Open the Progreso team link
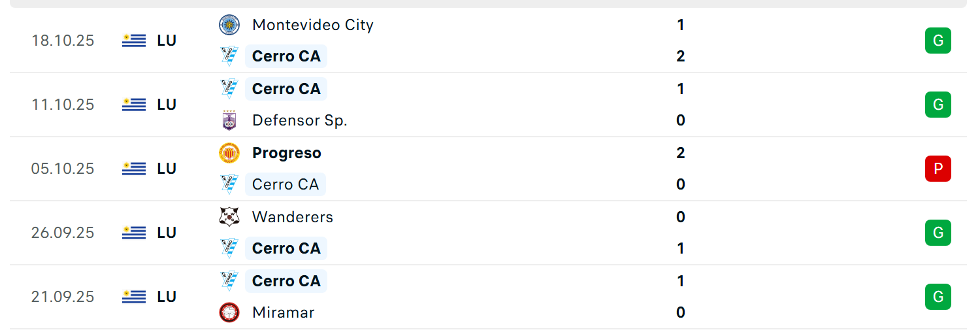980x334 pixels. [287, 153]
